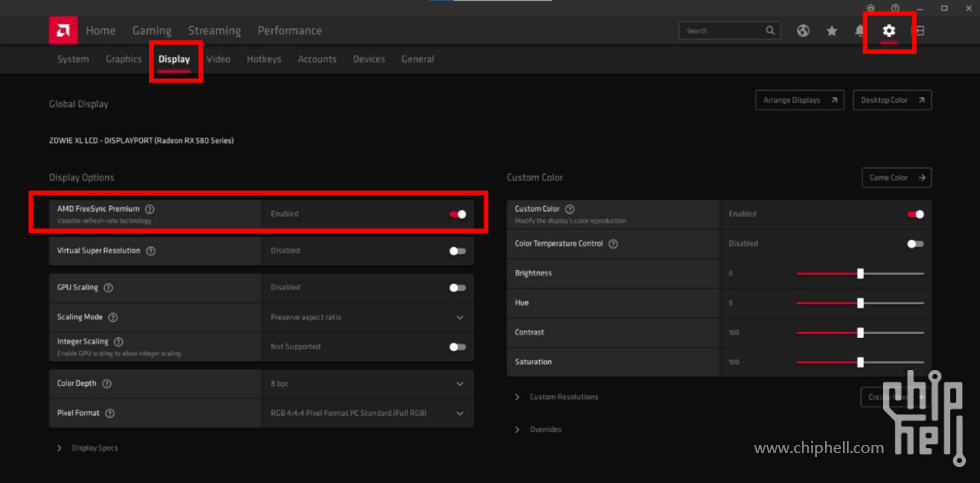980x483 pixels.
Task: Enable Virtual Super Resolution toggle
Action: tap(457, 251)
